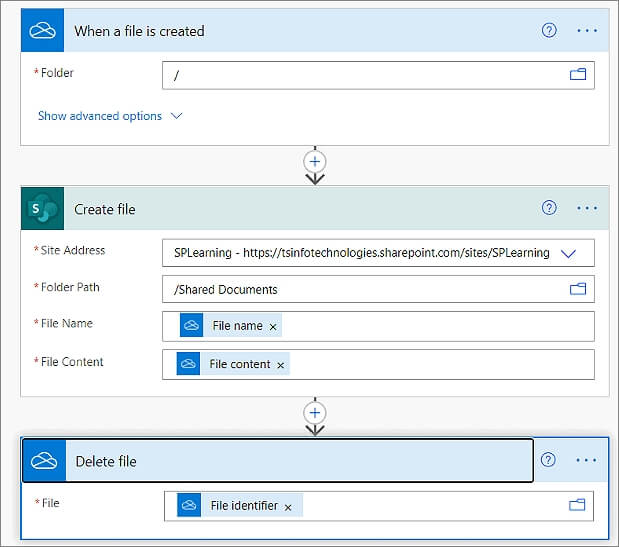This screenshot has height=547, width=619.
Task: Open file picker for Delete file's File field
Action: pos(577,506)
